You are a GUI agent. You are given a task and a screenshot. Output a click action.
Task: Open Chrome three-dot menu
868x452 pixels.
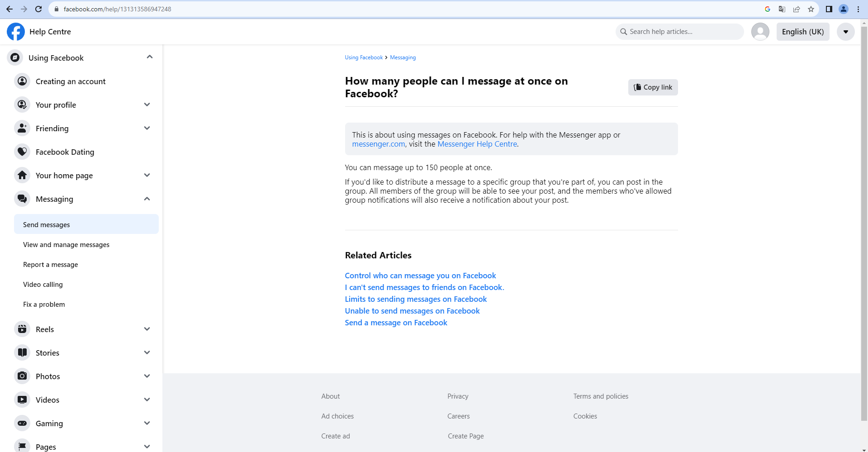click(x=858, y=9)
